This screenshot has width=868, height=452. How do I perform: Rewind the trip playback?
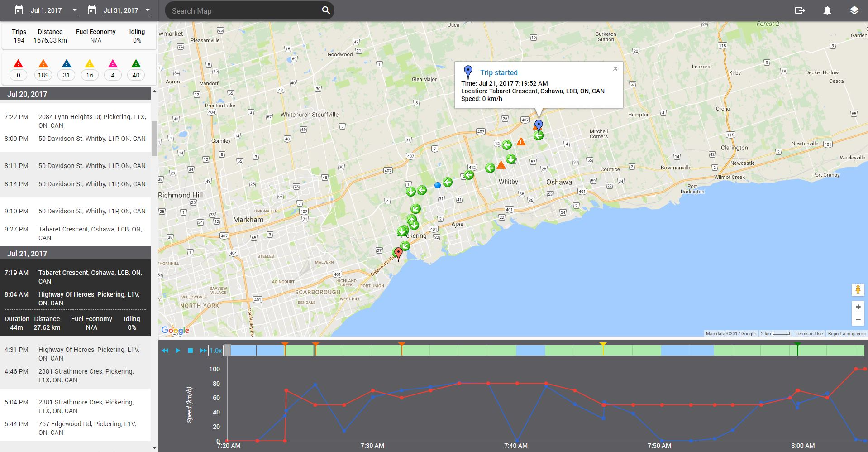click(165, 351)
